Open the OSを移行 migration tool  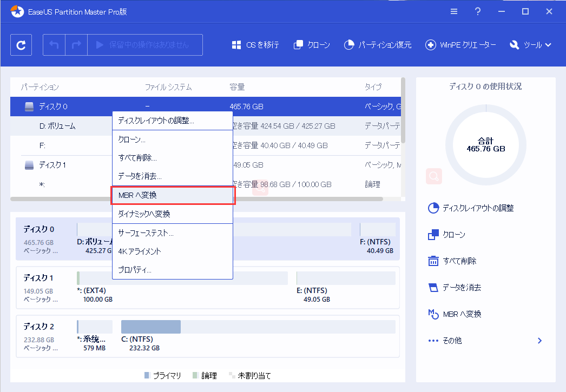pyautogui.click(x=255, y=45)
